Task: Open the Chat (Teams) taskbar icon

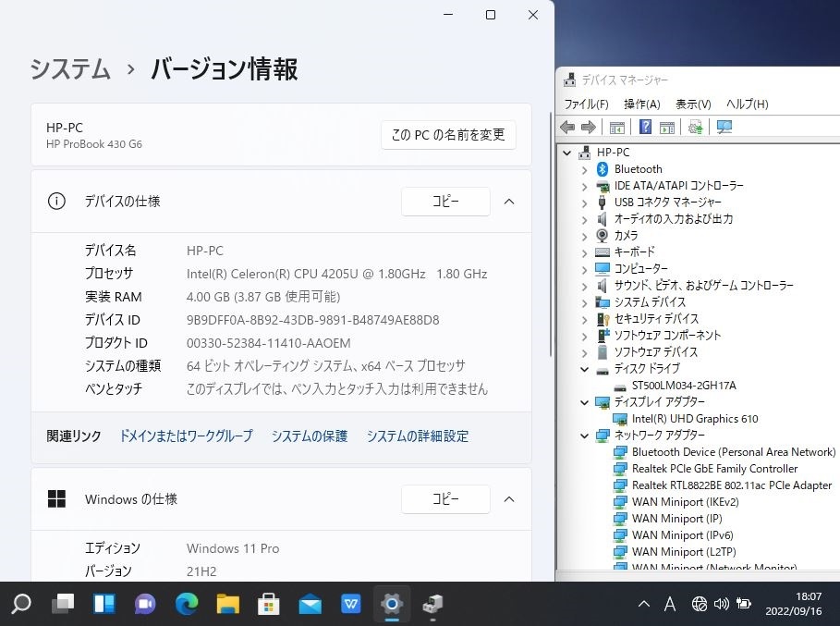Action: 145,604
